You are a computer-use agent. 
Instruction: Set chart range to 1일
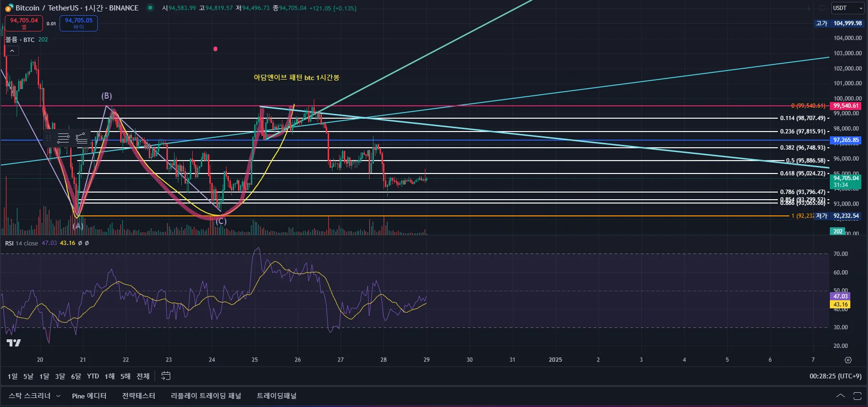(12, 376)
